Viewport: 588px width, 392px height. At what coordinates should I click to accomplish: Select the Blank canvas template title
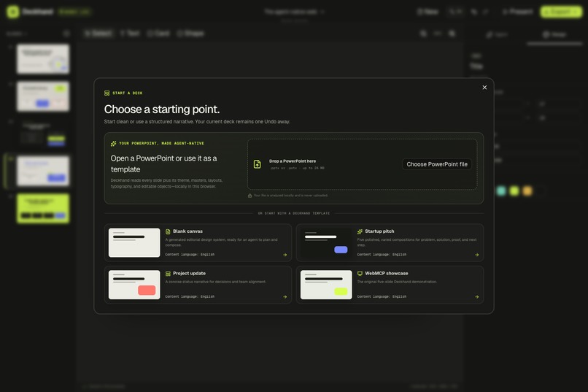pos(187,231)
